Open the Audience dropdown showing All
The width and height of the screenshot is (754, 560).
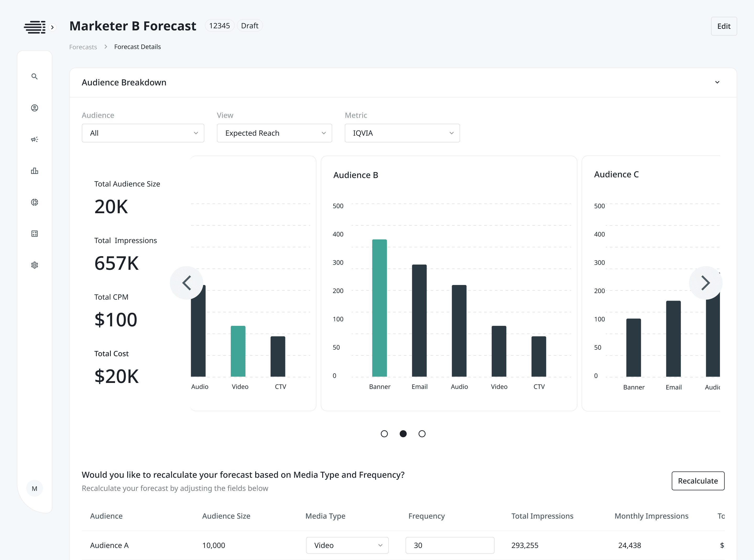point(143,133)
